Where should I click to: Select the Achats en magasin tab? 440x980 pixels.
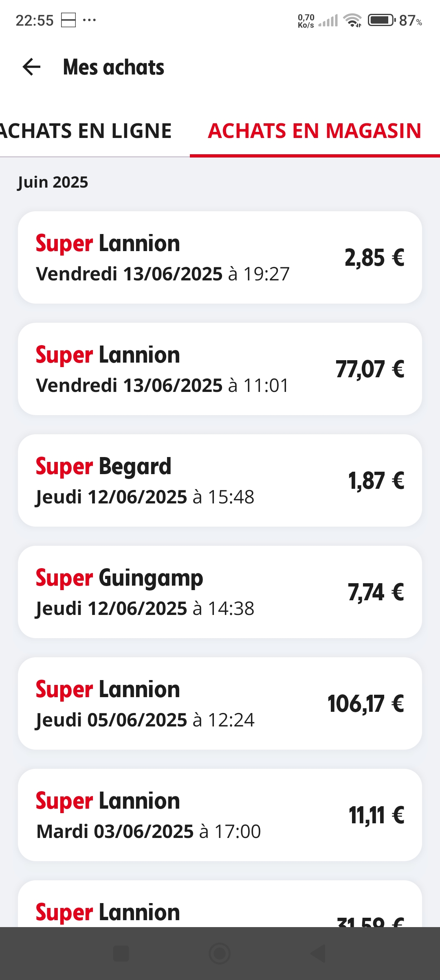(315, 131)
